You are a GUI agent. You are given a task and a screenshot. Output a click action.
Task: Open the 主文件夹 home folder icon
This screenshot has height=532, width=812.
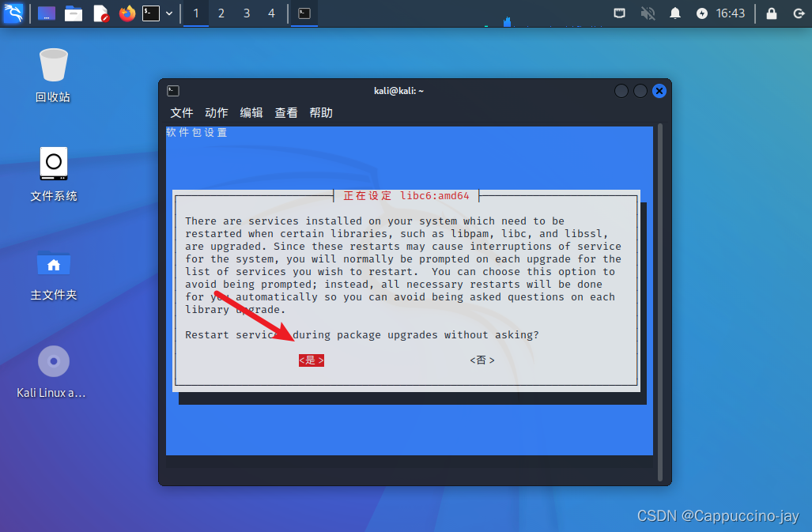[x=53, y=274]
